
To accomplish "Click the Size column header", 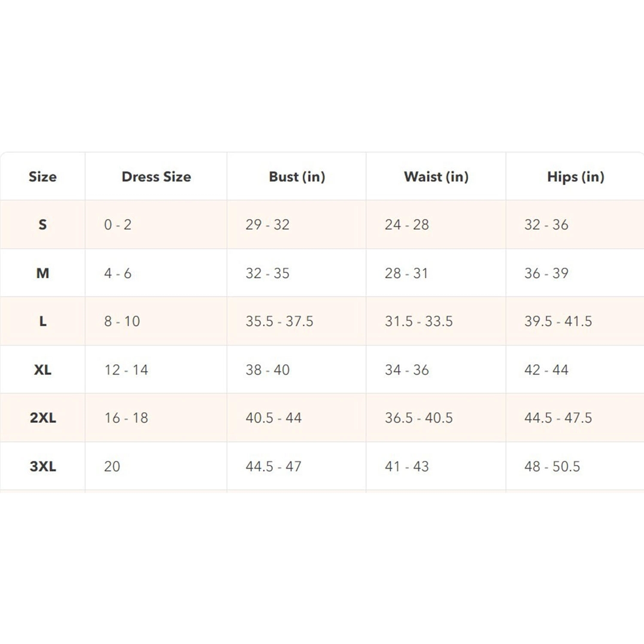I will [x=43, y=176].
